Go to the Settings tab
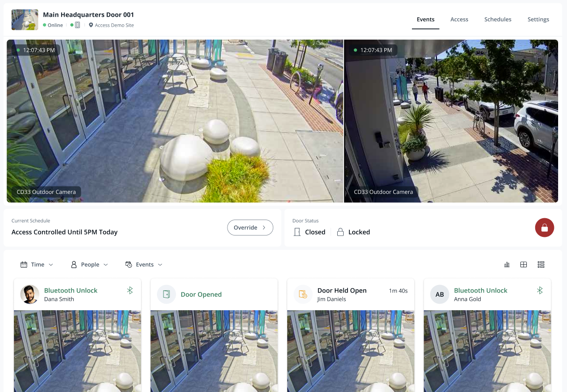Image resolution: width=567 pixels, height=392 pixels. point(538,20)
